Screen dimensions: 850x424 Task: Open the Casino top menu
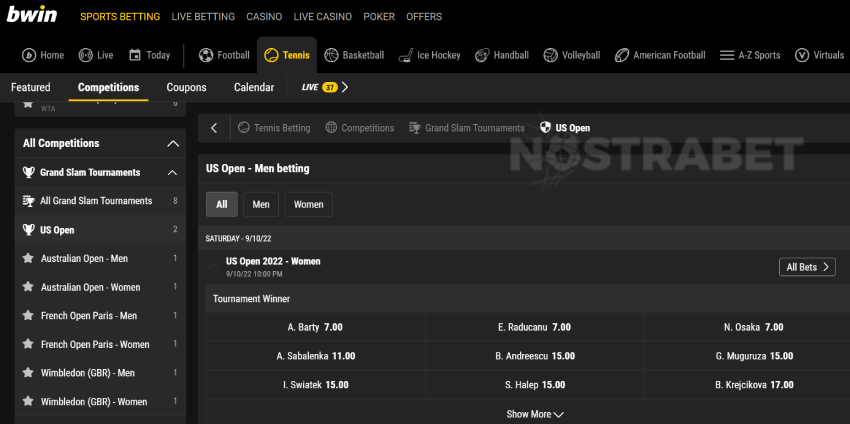point(264,17)
